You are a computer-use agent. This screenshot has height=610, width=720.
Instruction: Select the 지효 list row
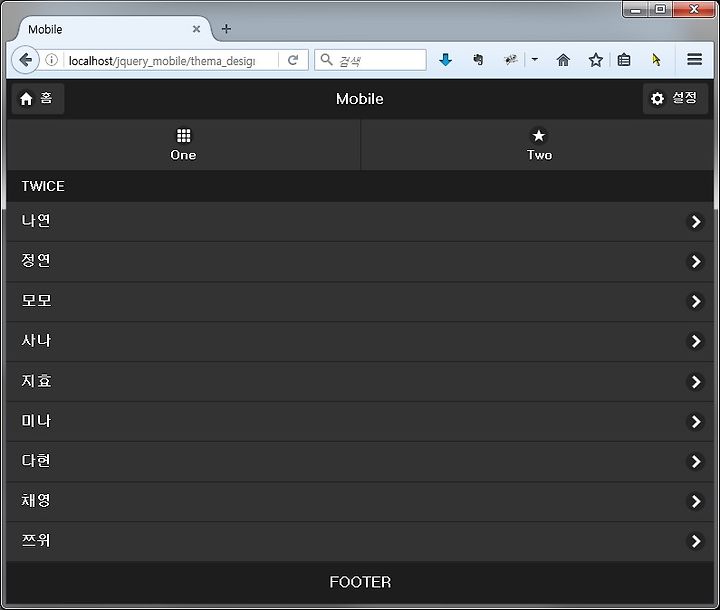[360, 381]
